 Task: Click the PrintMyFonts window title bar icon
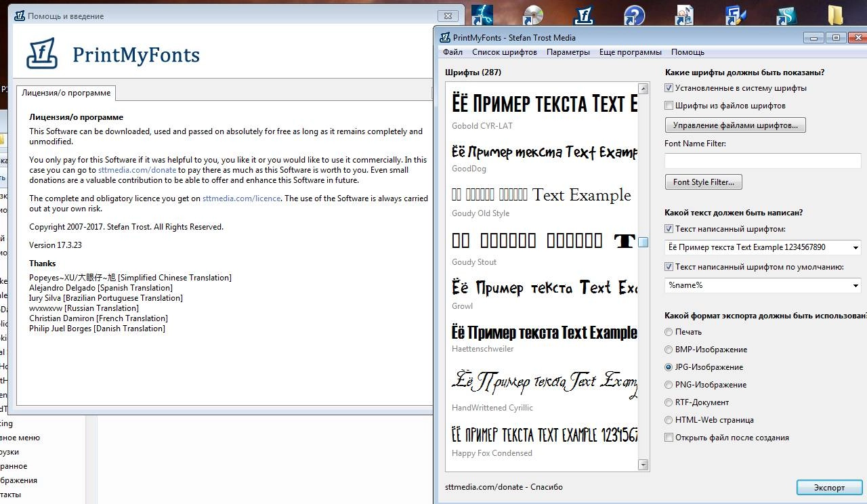[444, 38]
